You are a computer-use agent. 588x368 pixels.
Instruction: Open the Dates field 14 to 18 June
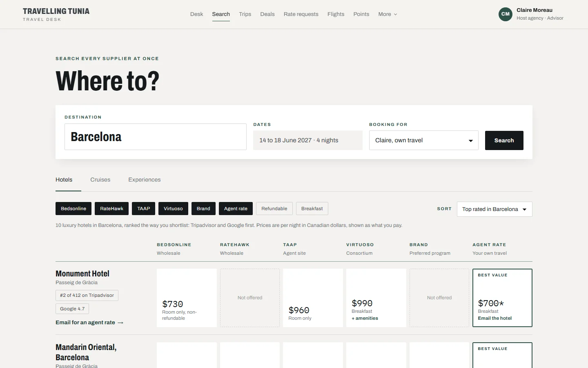pos(308,140)
